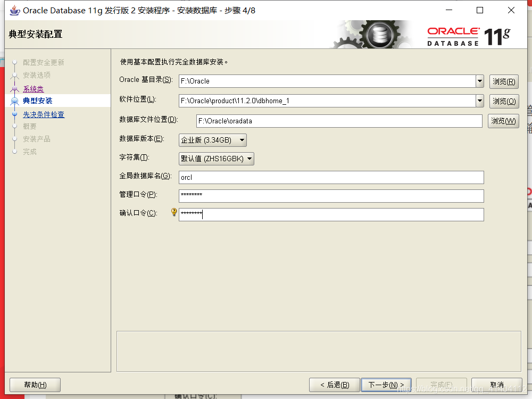Cancel installation with 取消 button
Viewport: 532px width, 399px height.
click(497, 385)
